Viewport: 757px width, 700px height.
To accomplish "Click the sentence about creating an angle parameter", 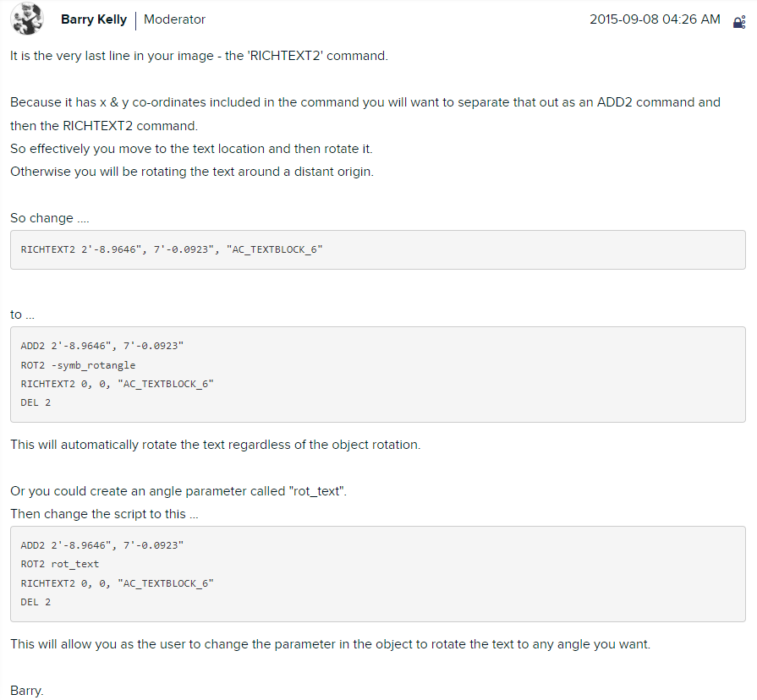I will pos(178,491).
